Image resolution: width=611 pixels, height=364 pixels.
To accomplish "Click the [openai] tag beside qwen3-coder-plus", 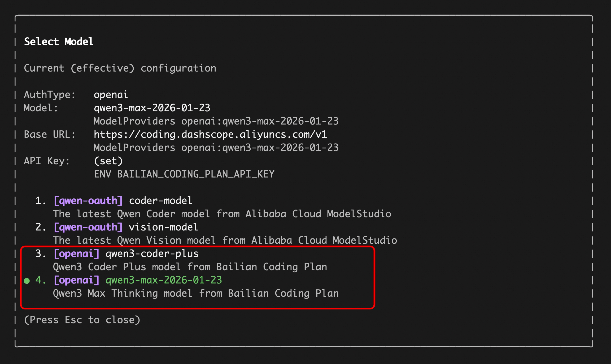I will (x=76, y=254).
